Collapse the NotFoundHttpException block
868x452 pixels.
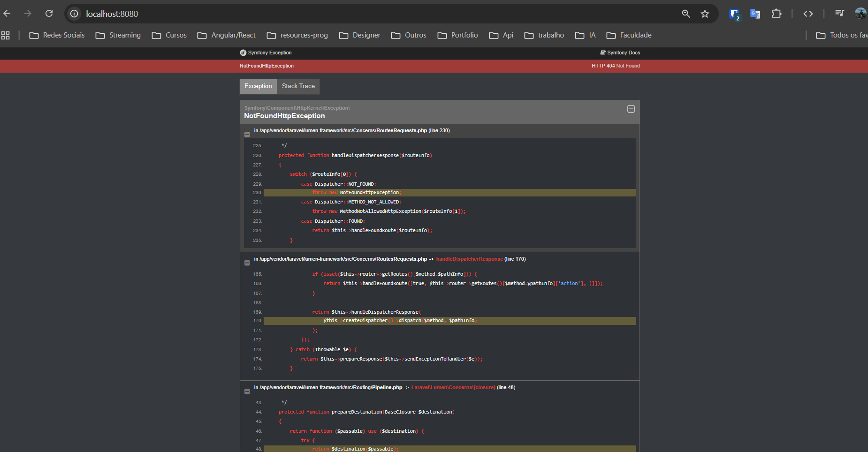631,109
